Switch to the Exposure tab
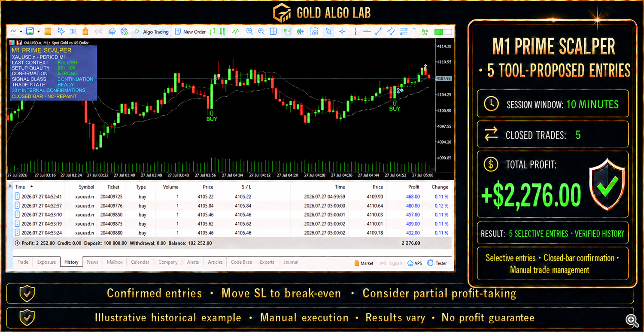The width and height of the screenshot is (644, 332). 46,262
